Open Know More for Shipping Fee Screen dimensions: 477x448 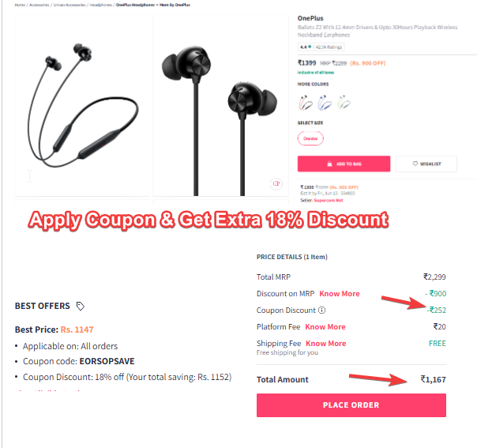click(x=326, y=343)
